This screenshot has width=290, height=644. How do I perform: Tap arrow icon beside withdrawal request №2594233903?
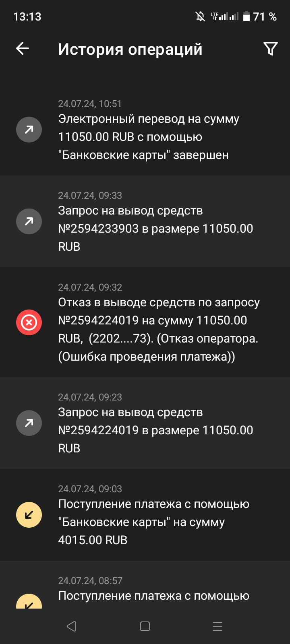29,221
